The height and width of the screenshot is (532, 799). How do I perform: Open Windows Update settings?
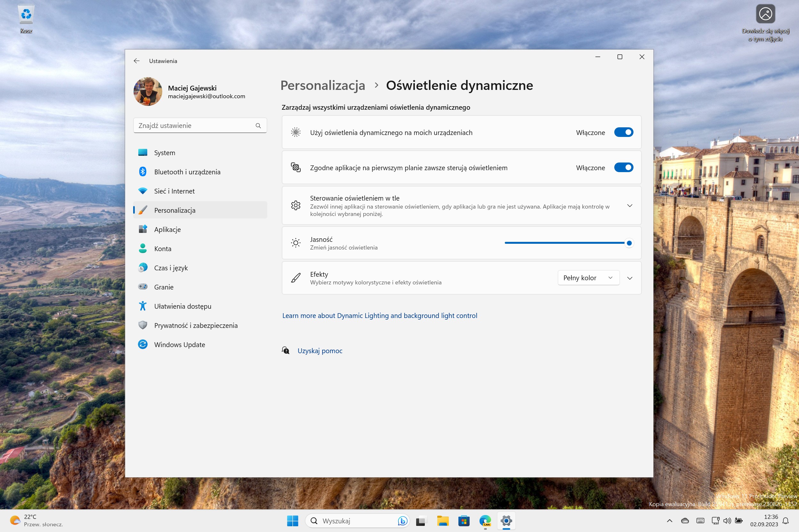tap(200, 345)
